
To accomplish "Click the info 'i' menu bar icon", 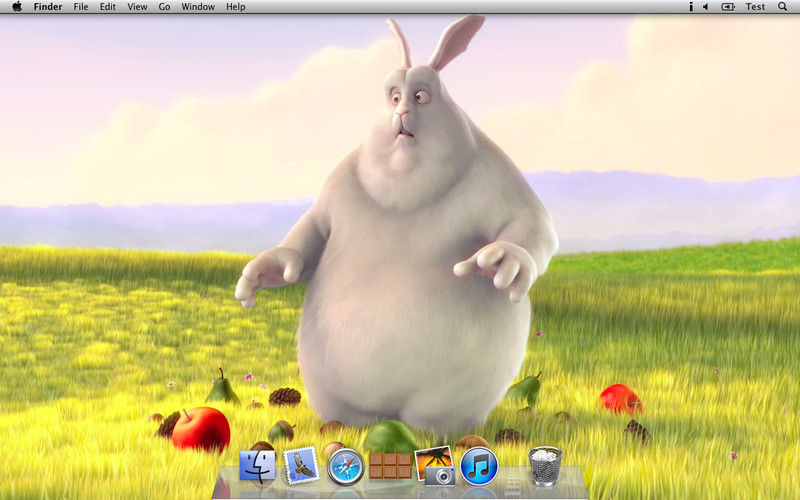I will 691,7.
